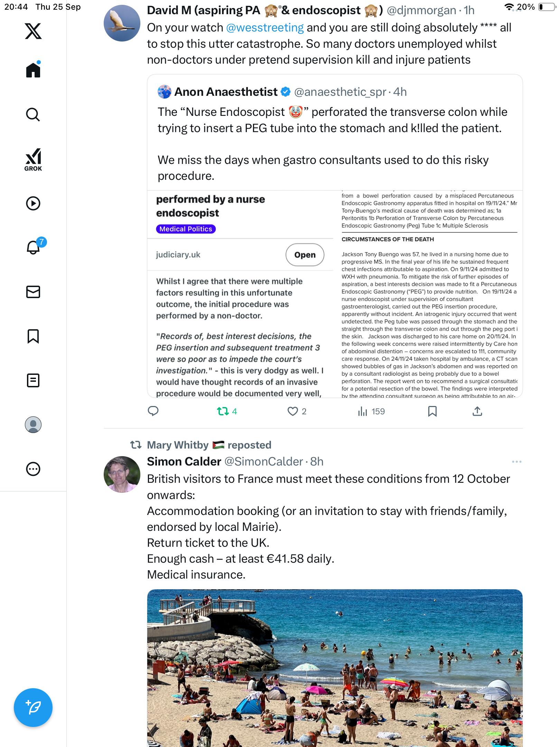Image resolution: width=560 pixels, height=747 pixels.
Task: Toggle repost on David M's post
Action: coord(223,411)
